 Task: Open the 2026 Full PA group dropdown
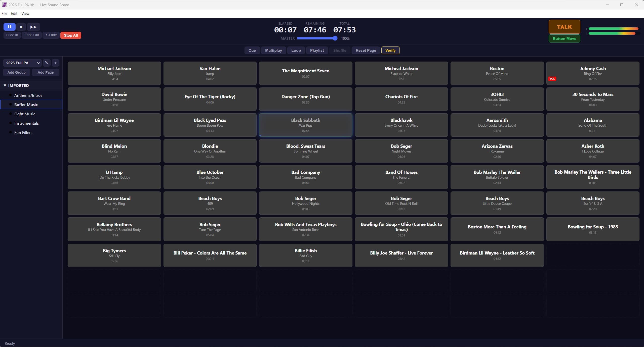(x=22, y=63)
